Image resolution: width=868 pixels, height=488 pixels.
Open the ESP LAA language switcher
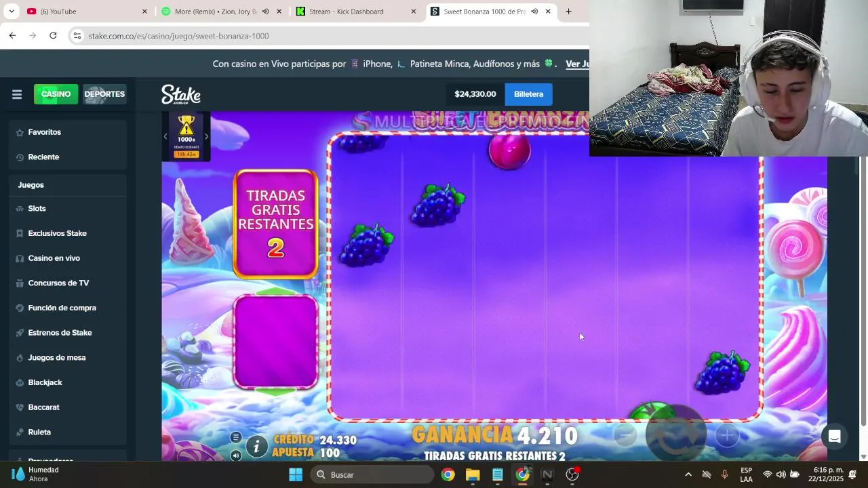click(x=746, y=474)
